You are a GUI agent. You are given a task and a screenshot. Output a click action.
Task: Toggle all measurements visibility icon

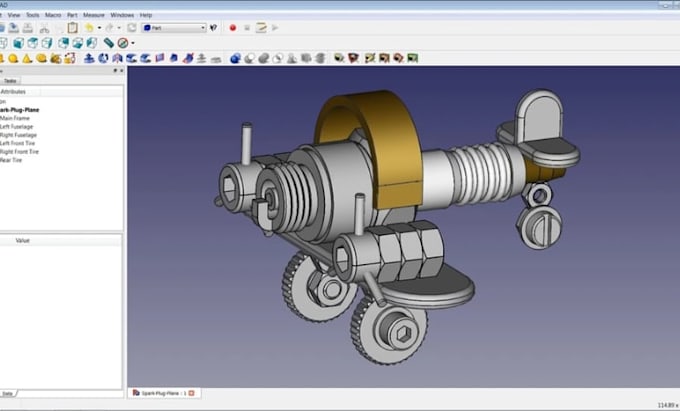[384, 58]
